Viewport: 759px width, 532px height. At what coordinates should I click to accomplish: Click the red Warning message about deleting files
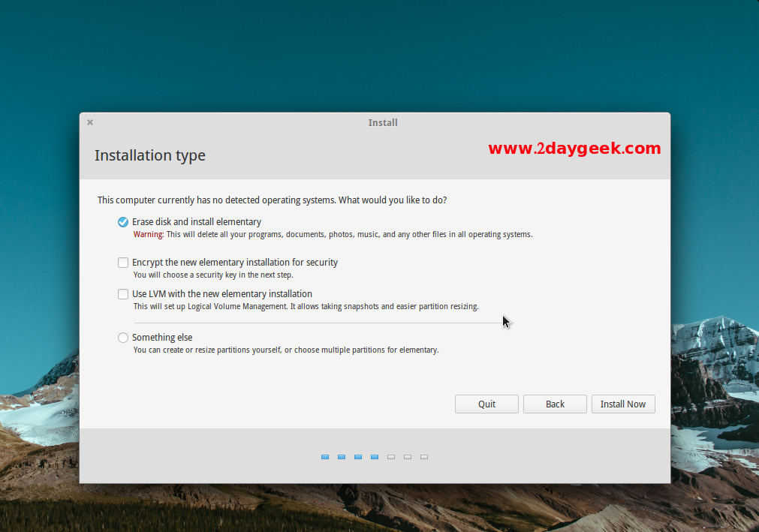click(x=333, y=235)
